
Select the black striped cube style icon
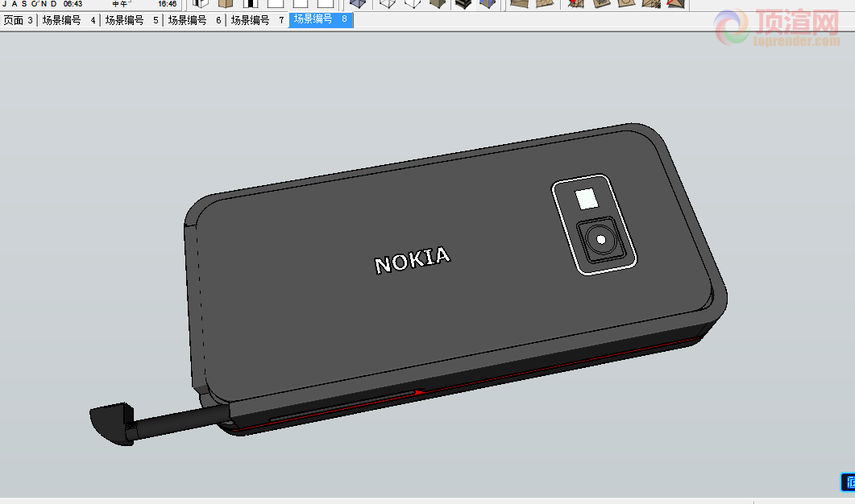[463, 4]
